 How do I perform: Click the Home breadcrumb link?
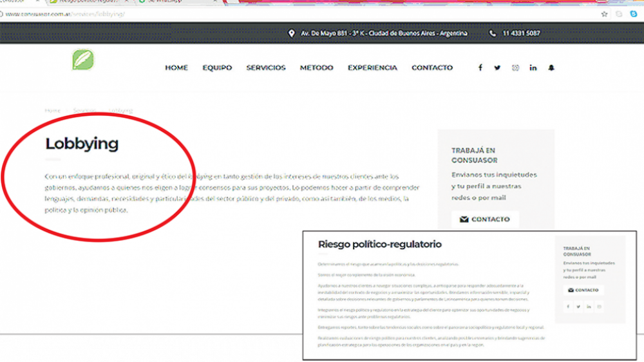point(53,111)
